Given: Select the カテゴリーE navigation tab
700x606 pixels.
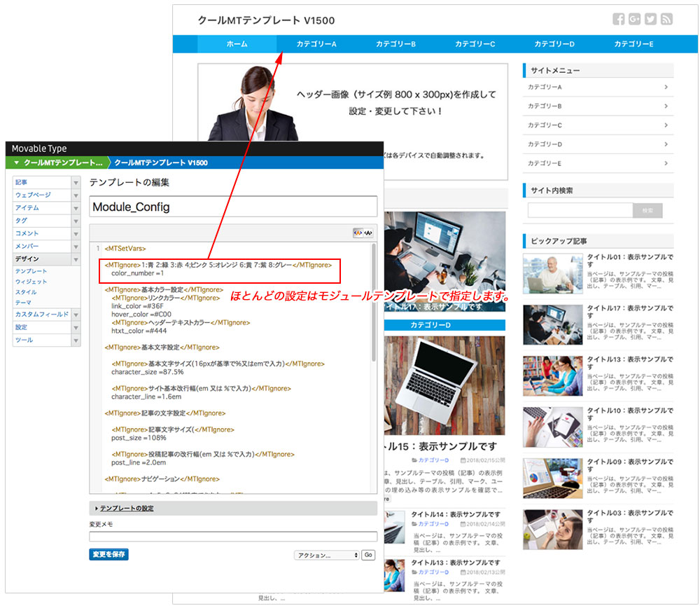Looking at the screenshot, I should pos(634,44).
